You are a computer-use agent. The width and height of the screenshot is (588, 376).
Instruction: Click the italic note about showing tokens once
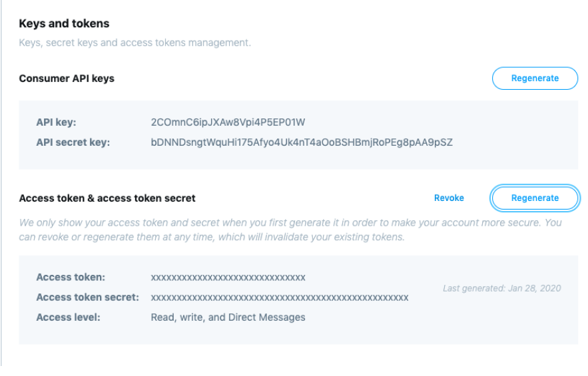[x=290, y=223]
